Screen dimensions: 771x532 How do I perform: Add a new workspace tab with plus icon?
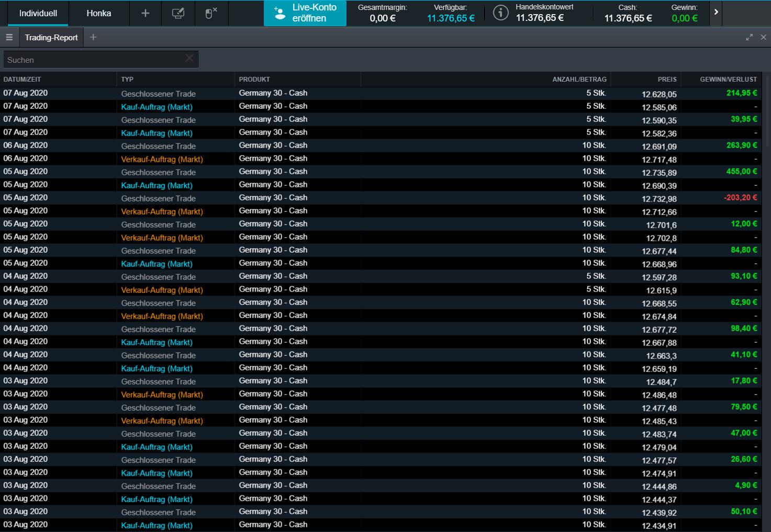(x=146, y=13)
